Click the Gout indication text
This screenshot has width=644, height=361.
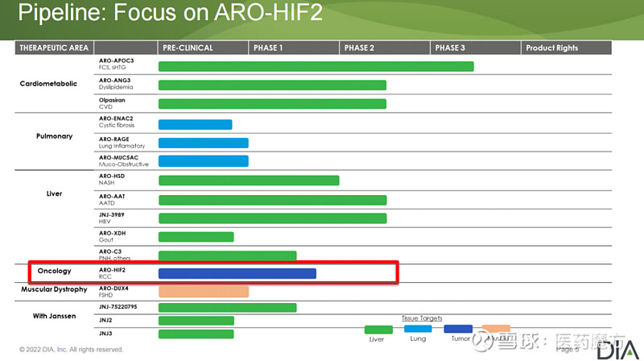click(x=106, y=239)
